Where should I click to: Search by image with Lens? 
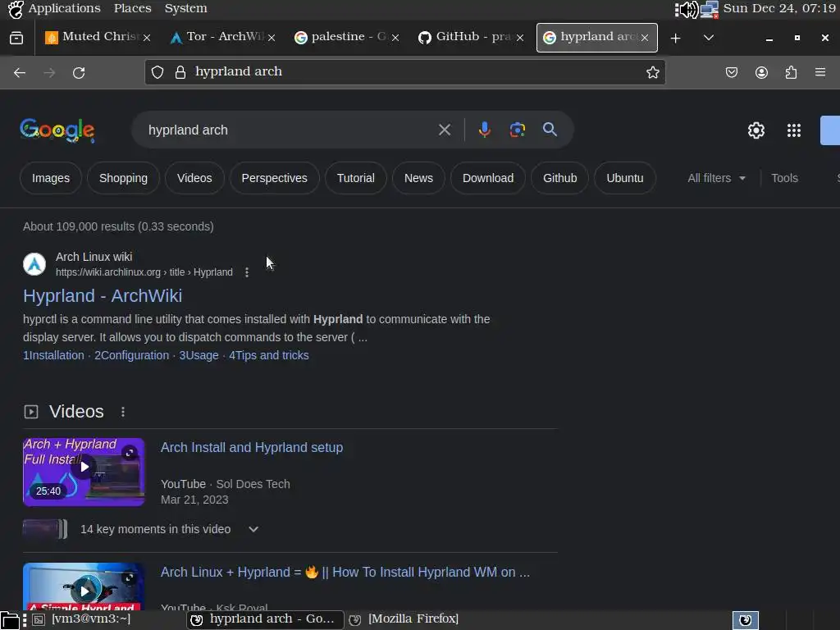(517, 130)
